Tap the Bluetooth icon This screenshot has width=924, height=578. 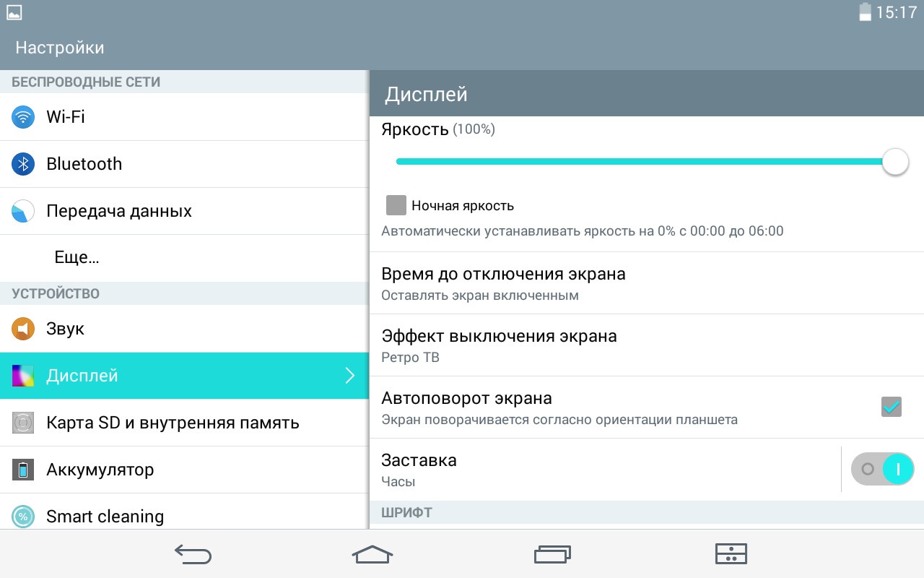point(23,164)
